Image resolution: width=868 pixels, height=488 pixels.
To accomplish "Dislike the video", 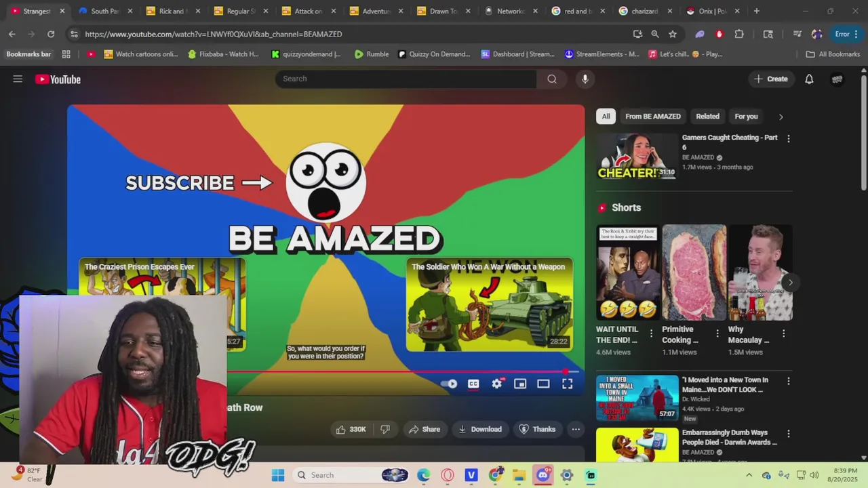I will (x=385, y=429).
